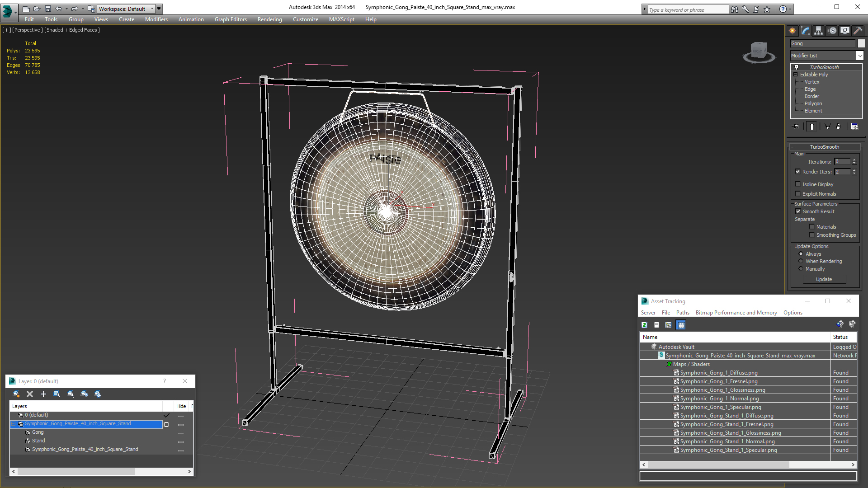Open the Modify command panel tab
This screenshot has width=868, height=488.
pyautogui.click(x=805, y=31)
